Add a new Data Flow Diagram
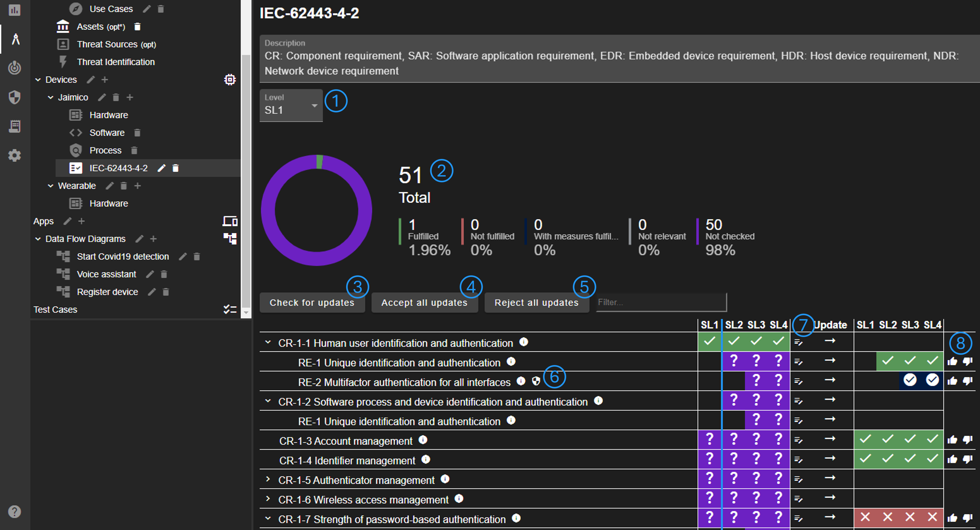The height and width of the screenshot is (530, 980). (153, 239)
